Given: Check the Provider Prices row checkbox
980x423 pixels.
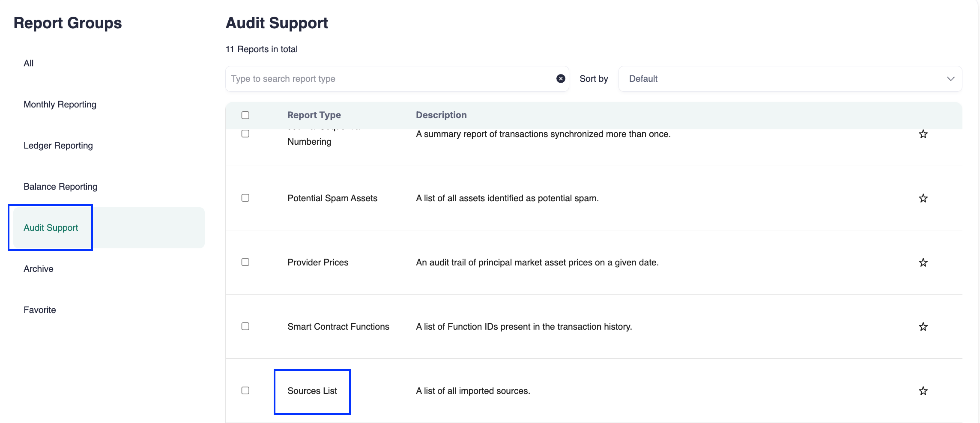Looking at the screenshot, I should (x=245, y=262).
